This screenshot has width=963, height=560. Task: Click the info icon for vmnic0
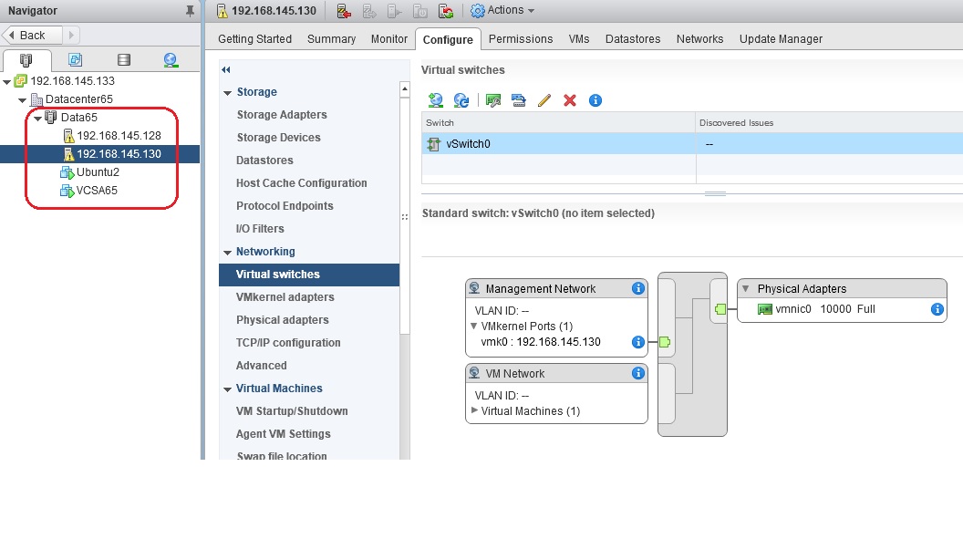[x=937, y=309]
